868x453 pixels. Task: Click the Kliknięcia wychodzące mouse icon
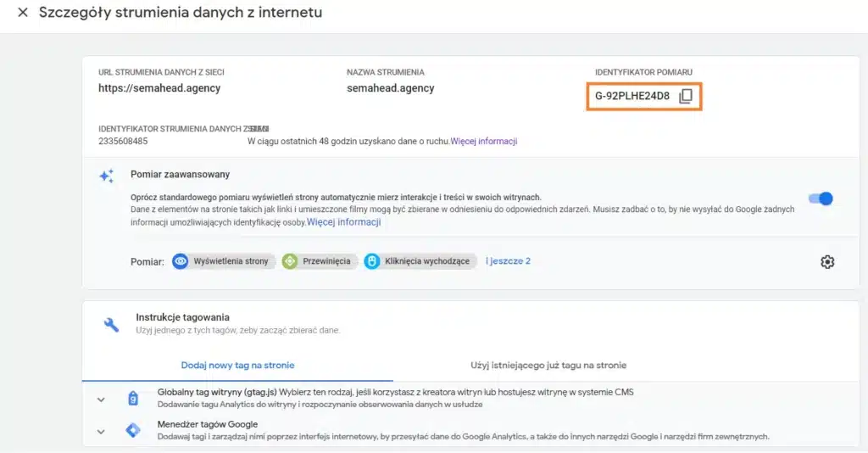372,261
